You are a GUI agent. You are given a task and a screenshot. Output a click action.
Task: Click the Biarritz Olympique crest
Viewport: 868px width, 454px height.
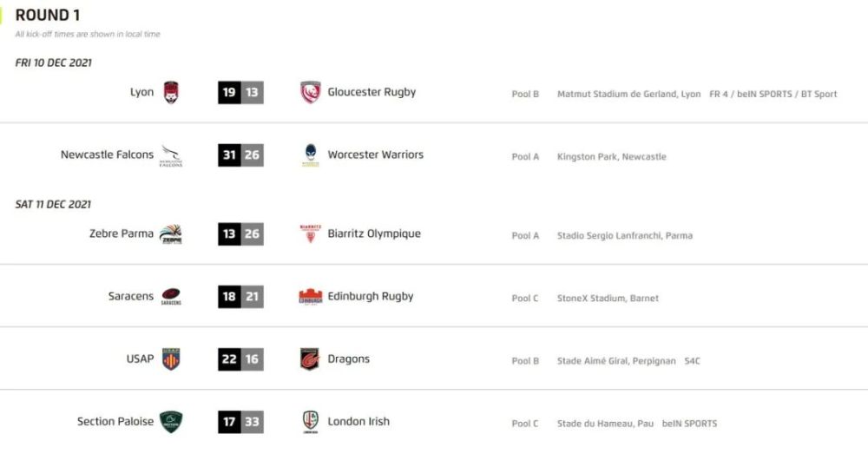[311, 234]
